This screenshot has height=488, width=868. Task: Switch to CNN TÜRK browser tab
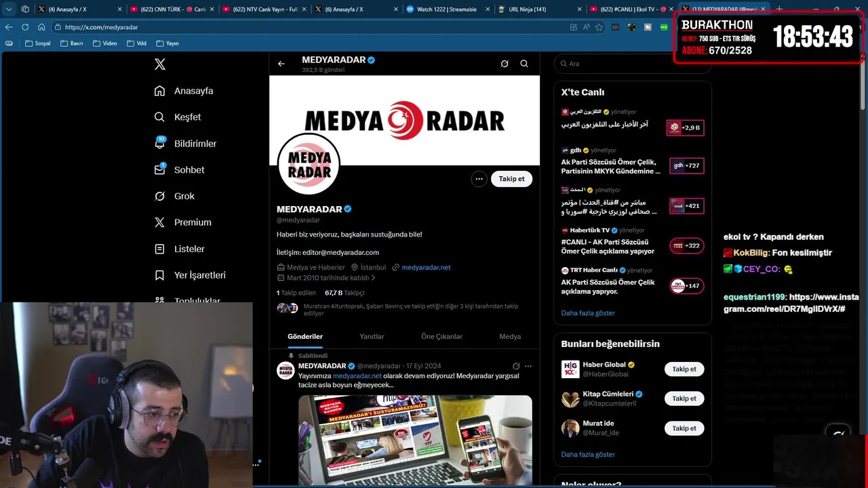tap(172, 9)
